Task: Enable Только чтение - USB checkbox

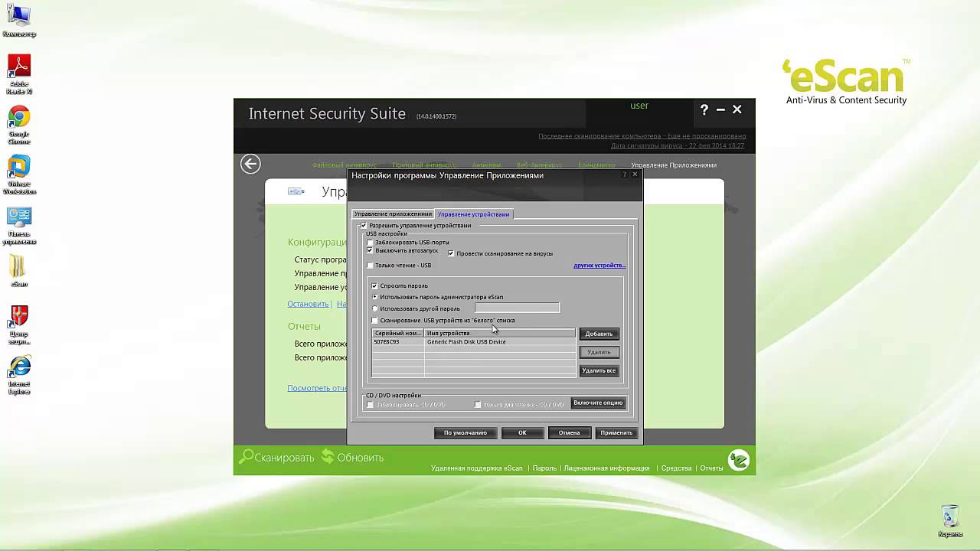Action: click(x=370, y=266)
